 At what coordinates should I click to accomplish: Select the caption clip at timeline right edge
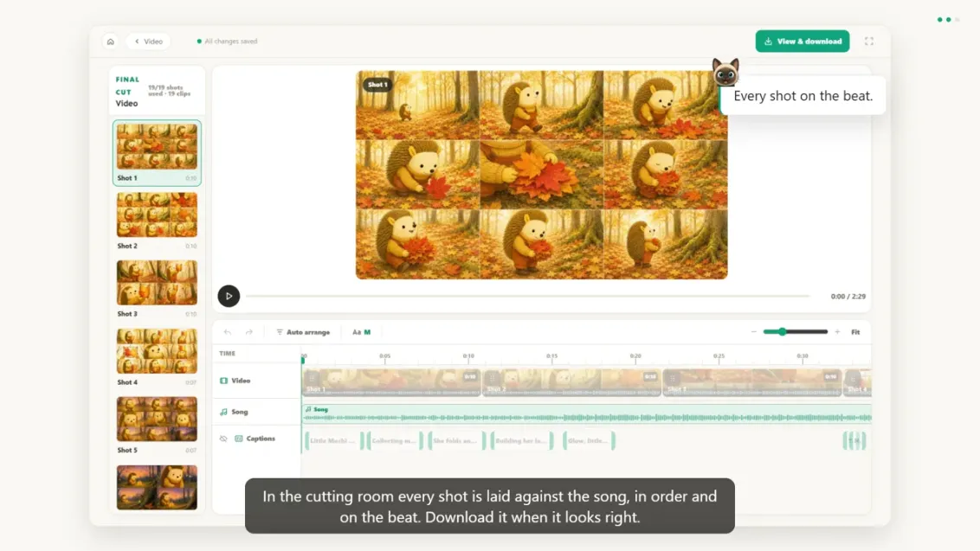[854, 440]
